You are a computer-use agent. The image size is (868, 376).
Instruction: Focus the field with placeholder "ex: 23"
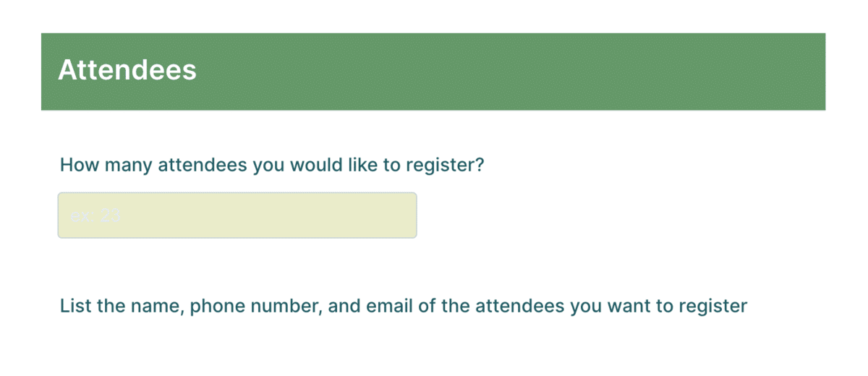pyautogui.click(x=237, y=215)
